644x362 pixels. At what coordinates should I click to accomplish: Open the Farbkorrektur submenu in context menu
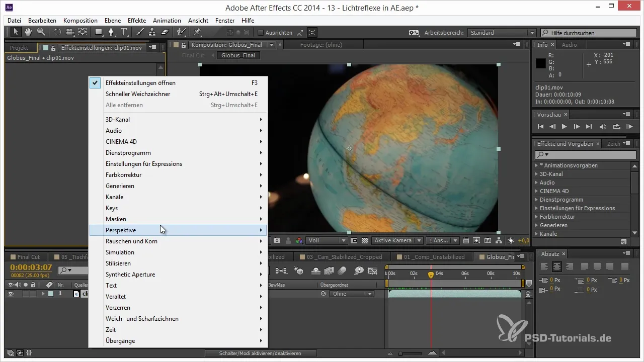click(x=178, y=175)
